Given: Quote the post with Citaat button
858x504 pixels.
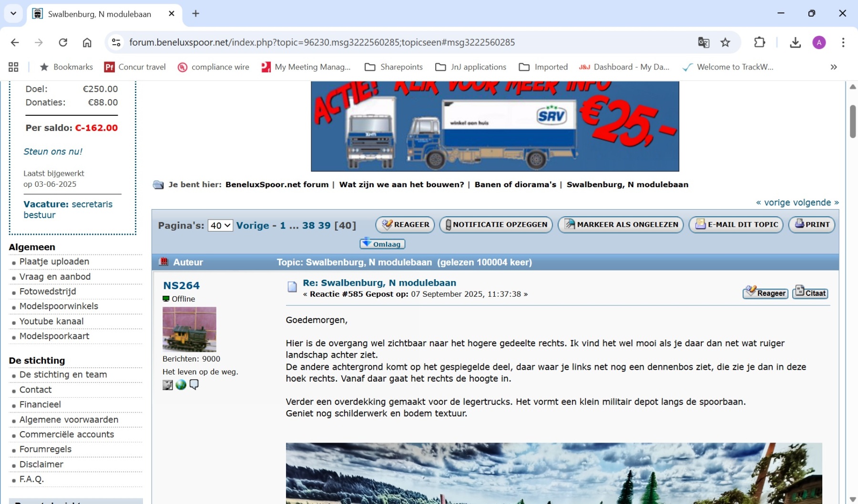Looking at the screenshot, I should [x=810, y=292].
